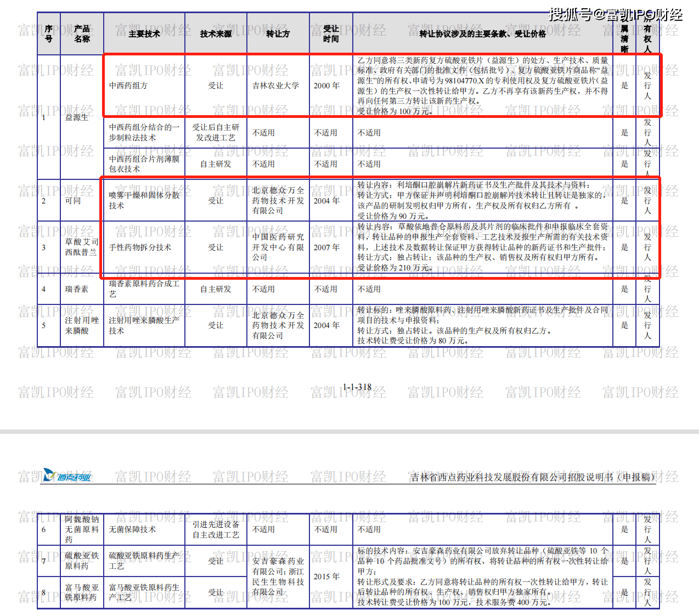Click 转让标的 paragraph in 唑来膦酸 row
The height and width of the screenshot is (616, 699).
pos(483,315)
